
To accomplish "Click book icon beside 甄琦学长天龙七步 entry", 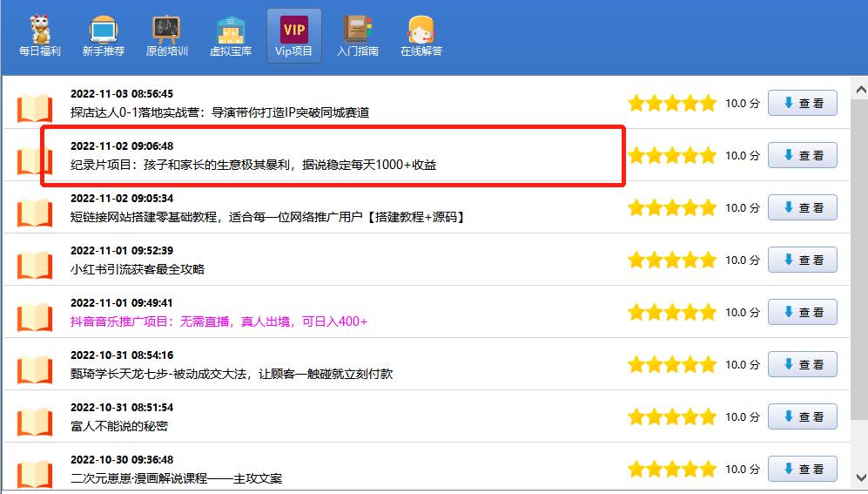I will tap(34, 369).
